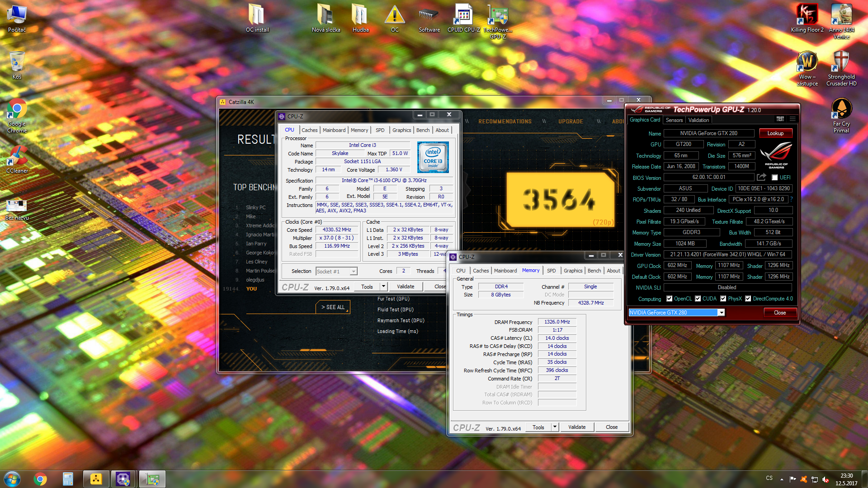Open the Mainboard tab in the upper CPU-Z
The image size is (868, 488).
[x=334, y=130]
